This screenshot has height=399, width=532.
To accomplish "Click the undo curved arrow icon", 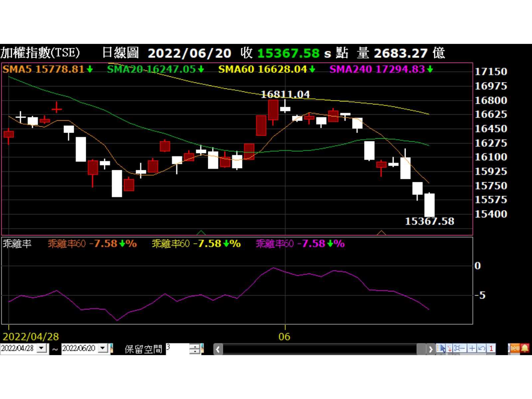I will (x=481, y=348).
